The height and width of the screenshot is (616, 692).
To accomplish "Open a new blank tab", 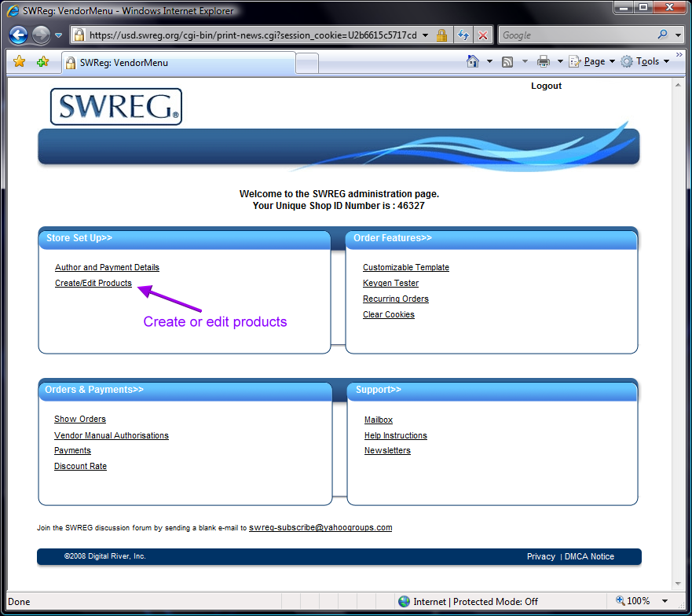I will pyautogui.click(x=307, y=64).
